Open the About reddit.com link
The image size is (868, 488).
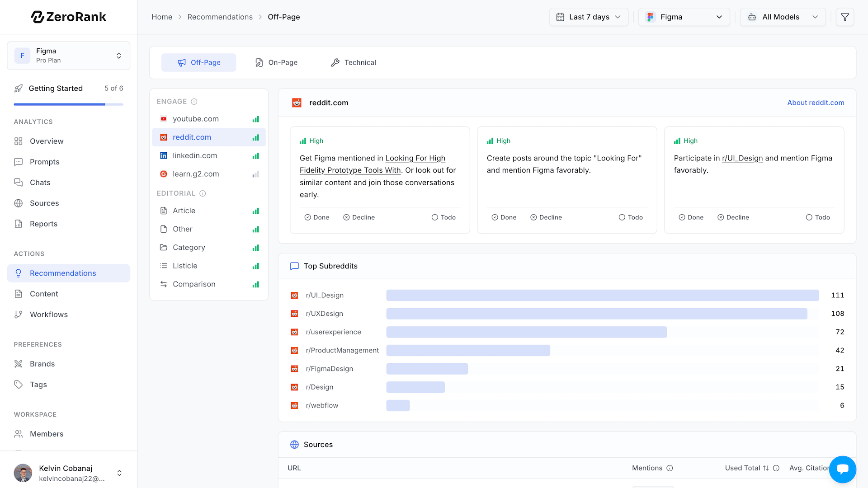(x=816, y=103)
